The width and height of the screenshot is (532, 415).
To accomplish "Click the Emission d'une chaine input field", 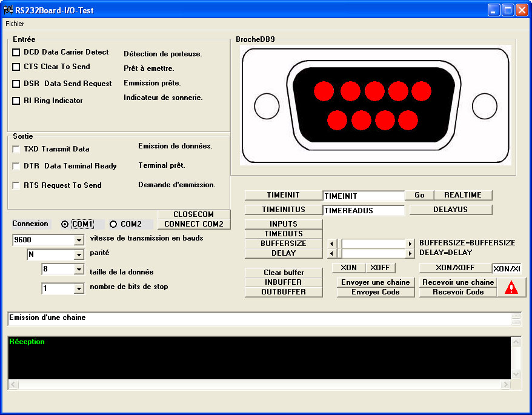I will pyautogui.click(x=259, y=319).
